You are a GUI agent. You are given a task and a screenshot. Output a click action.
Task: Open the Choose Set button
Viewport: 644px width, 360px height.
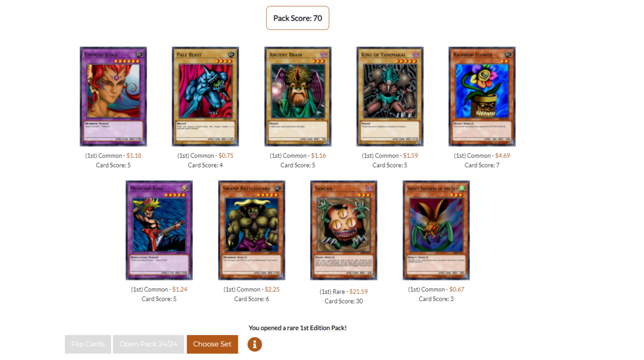tap(212, 344)
